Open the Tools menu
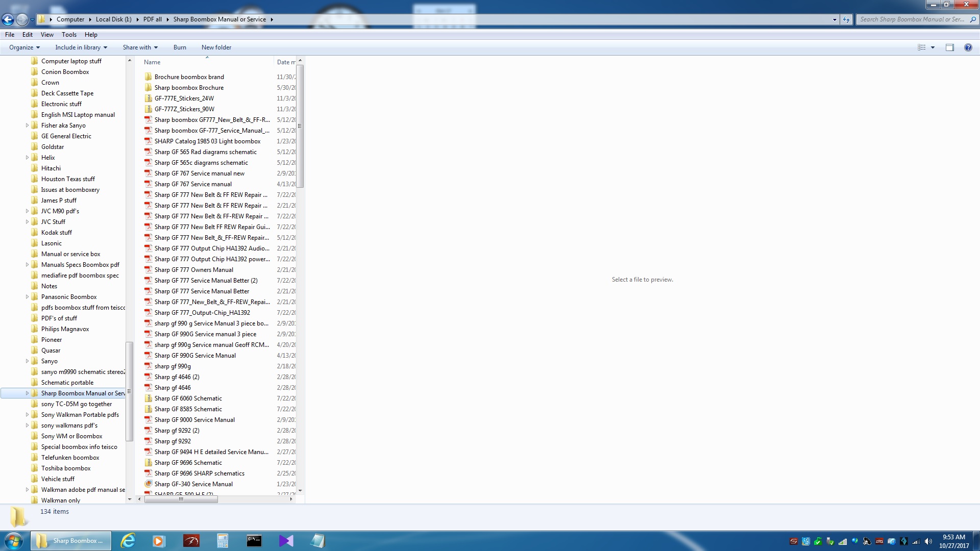The width and height of the screenshot is (980, 551). click(x=69, y=35)
